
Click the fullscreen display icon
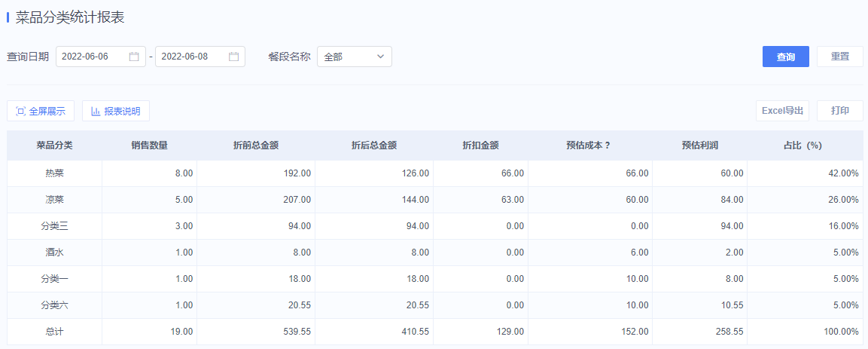[x=21, y=112]
